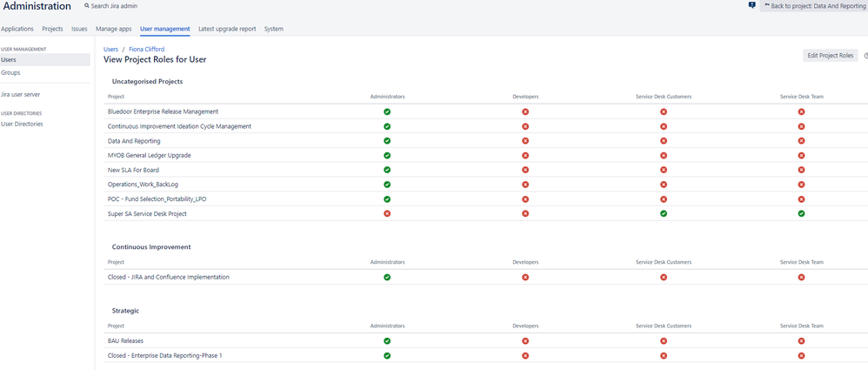Switch to the Issues tab

point(79,29)
